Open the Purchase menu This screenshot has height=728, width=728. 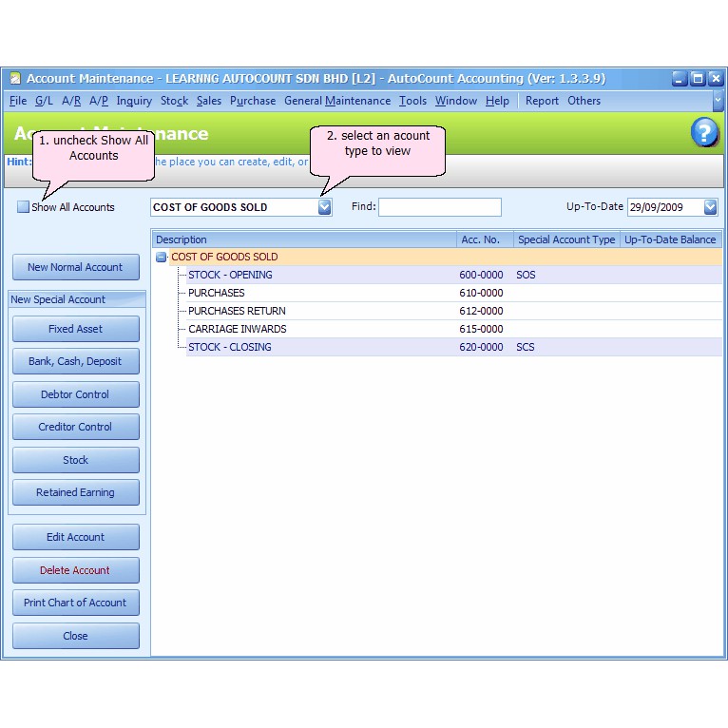click(x=253, y=101)
